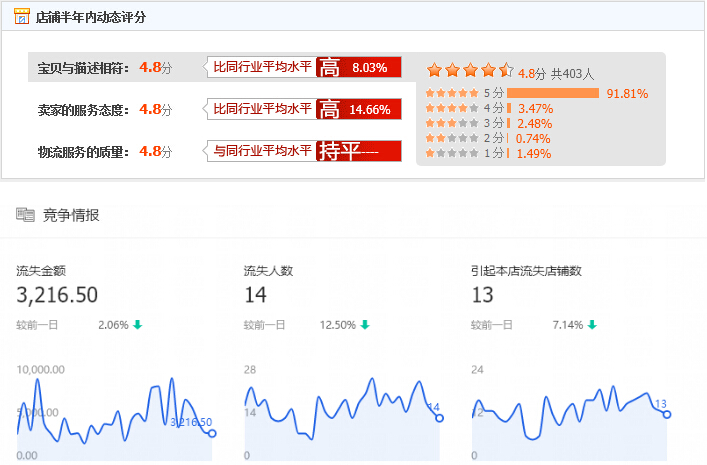Select the 物流服务的质量 rating row
This screenshot has width=707, height=465.
tap(100, 151)
